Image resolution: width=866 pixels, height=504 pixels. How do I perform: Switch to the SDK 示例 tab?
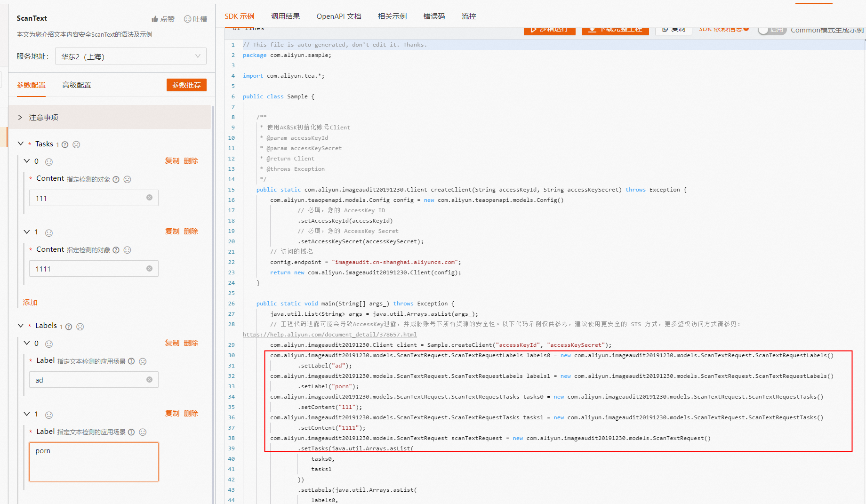tap(239, 16)
